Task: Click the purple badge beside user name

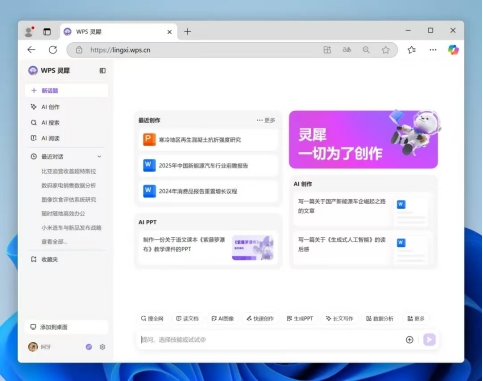Action: (x=89, y=347)
